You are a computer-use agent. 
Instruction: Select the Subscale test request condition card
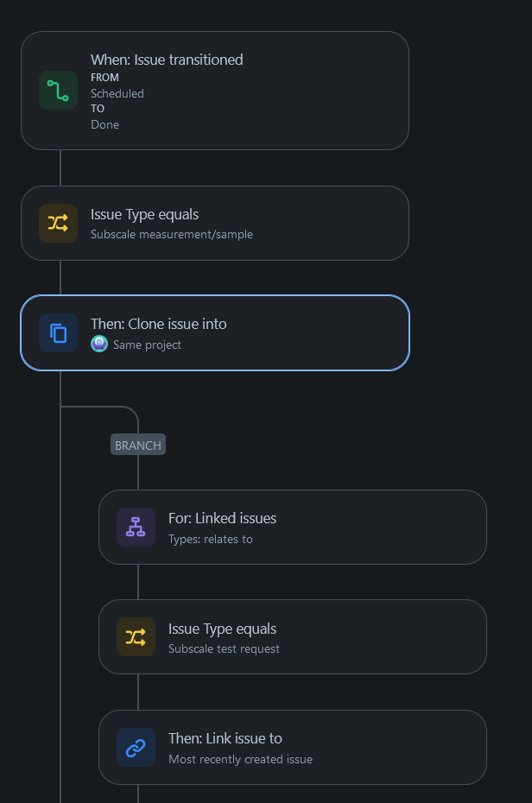293,636
